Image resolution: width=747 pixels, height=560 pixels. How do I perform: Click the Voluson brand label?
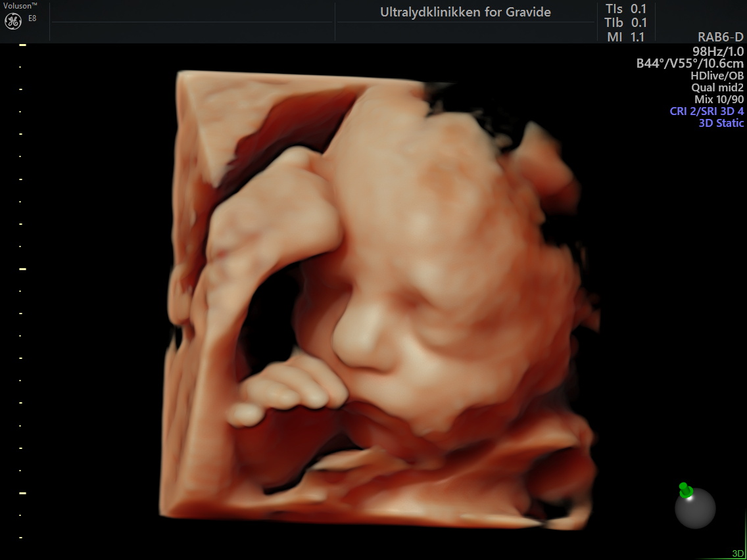(x=20, y=6)
